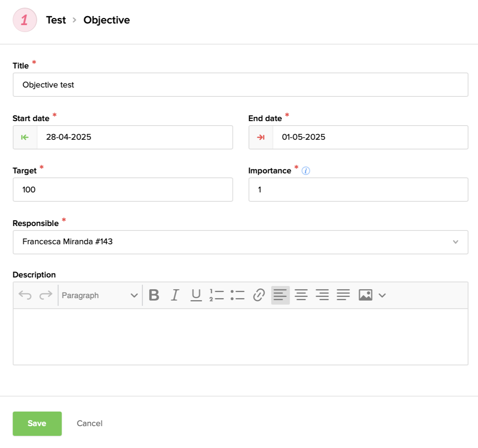
Task: Expand the insert image options arrow
Action: 382,295
